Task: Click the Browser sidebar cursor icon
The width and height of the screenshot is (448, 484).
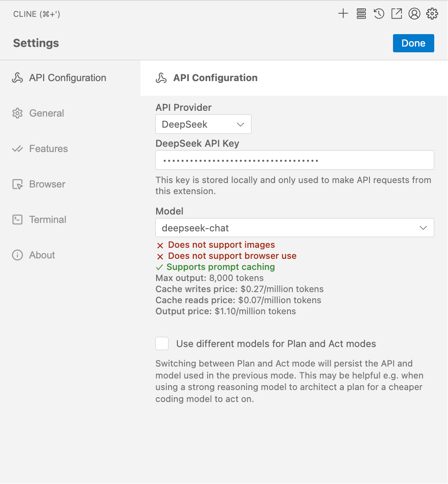Action: tap(18, 184)
